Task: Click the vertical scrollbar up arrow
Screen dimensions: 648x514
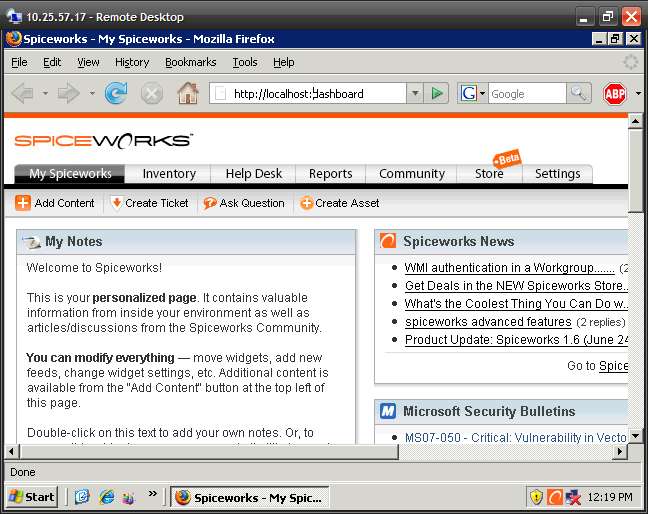Action: click(635, 121)
